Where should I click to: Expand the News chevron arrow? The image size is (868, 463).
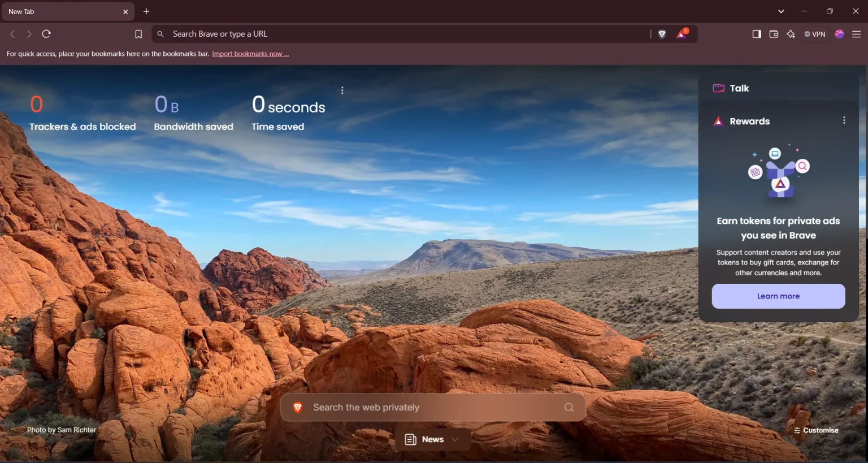(455, 439)
